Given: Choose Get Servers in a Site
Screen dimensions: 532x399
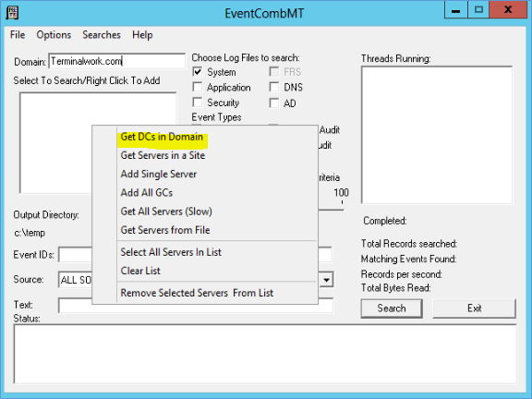Looking at the screenshot, I should pos(163,155).
